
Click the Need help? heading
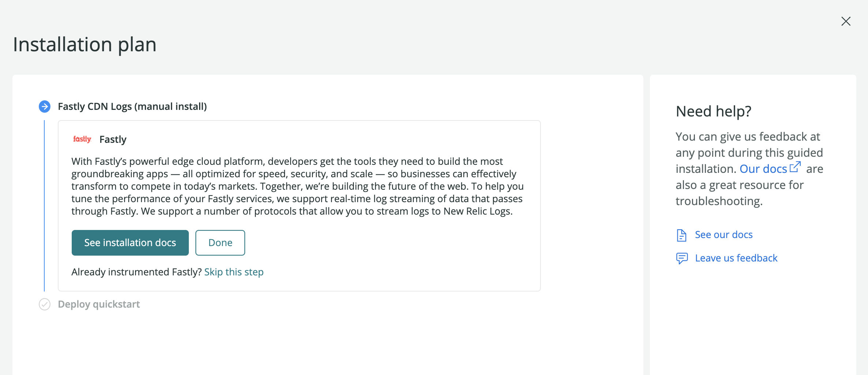point(714,111)
